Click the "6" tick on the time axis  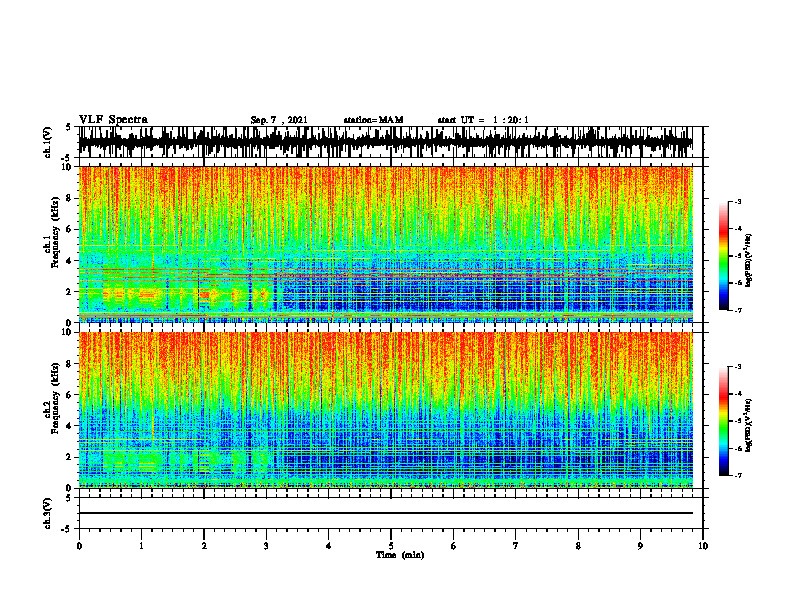coord(454,546)
